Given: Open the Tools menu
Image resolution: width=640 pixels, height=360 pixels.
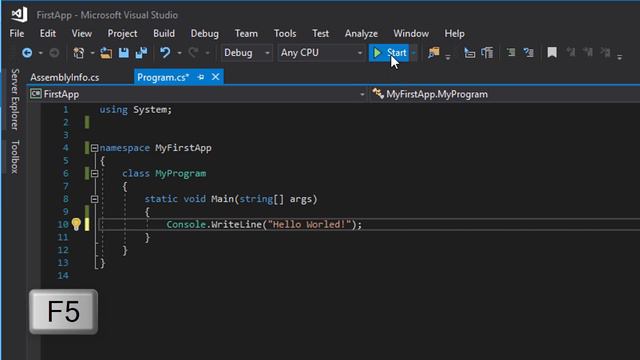Looking at the screenshot, I should tap(285, 33).
